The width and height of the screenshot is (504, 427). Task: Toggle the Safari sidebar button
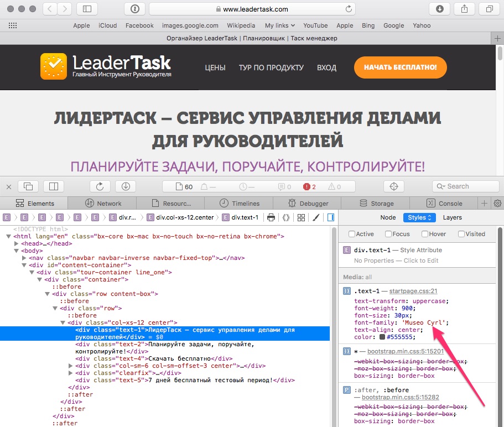tap(87, 9)
